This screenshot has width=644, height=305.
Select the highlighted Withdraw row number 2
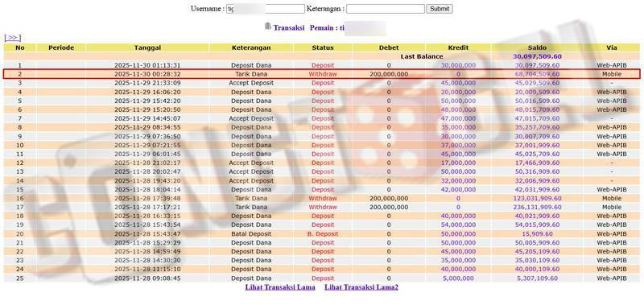click(322, 74)
